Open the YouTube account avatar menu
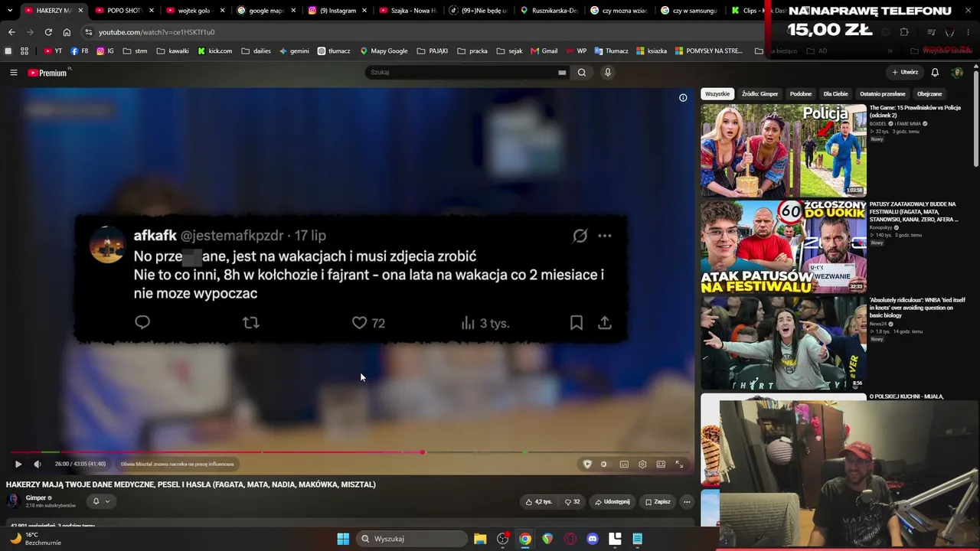Image resolution: width=980 pixels, height=551 pixels. [957, 73]
